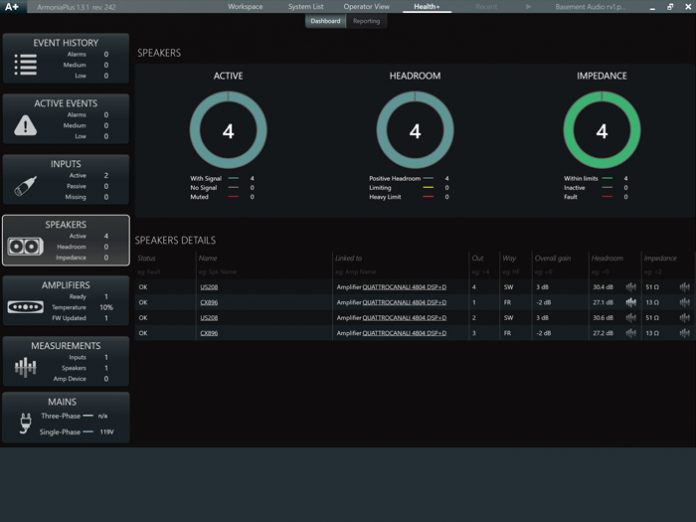
Task: Click impedance graph icon in out 1 row
Action: coord(684,302)
